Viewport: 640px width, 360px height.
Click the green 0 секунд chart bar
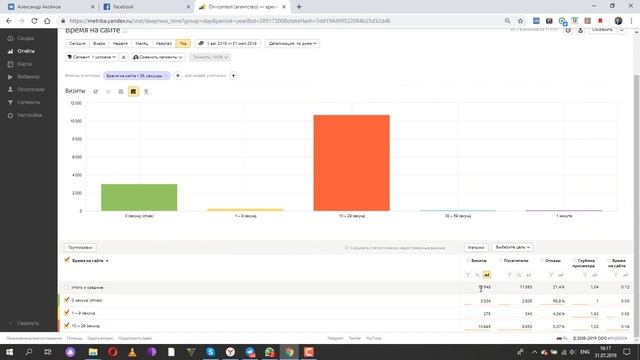pos(139,198)
